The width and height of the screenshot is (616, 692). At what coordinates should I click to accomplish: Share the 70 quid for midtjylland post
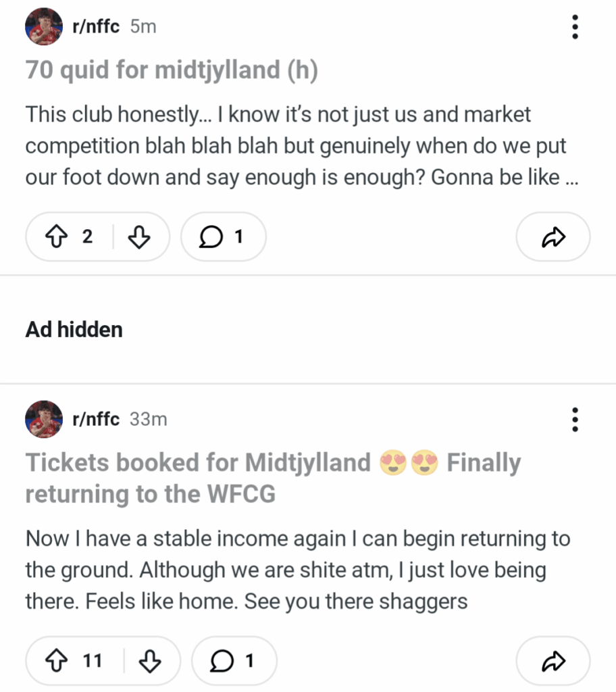click(553, 237)
